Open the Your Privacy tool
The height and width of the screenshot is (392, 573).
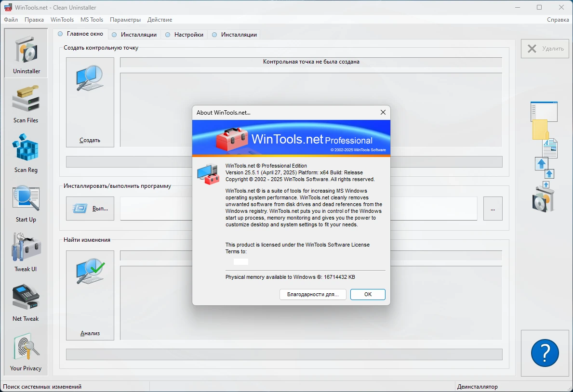coord(26,352)
